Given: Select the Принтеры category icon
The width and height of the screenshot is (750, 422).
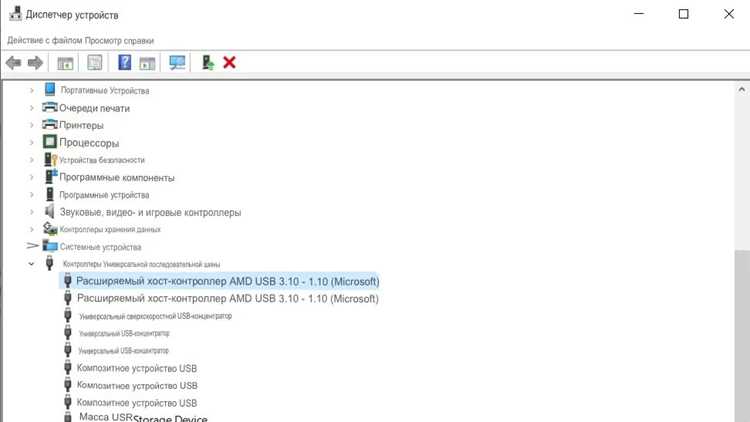Looking at the screenshot, I should tap(50, 124).
